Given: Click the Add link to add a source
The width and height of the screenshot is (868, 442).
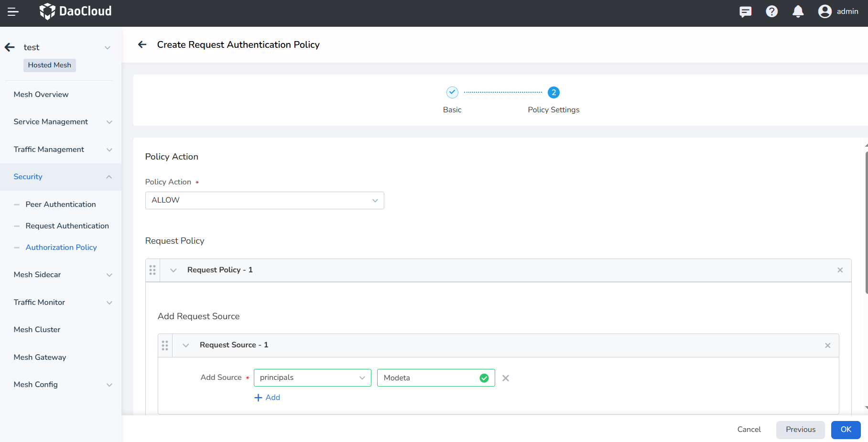Looking at the screenshot, I should (x=267, y=397).
